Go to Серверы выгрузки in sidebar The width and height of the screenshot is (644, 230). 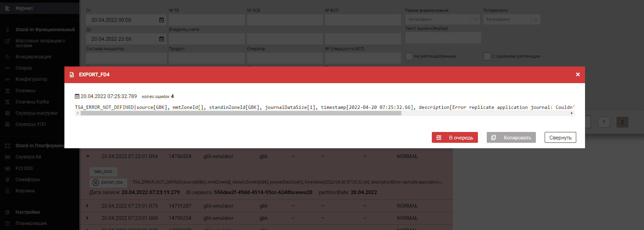pos(36,113)
